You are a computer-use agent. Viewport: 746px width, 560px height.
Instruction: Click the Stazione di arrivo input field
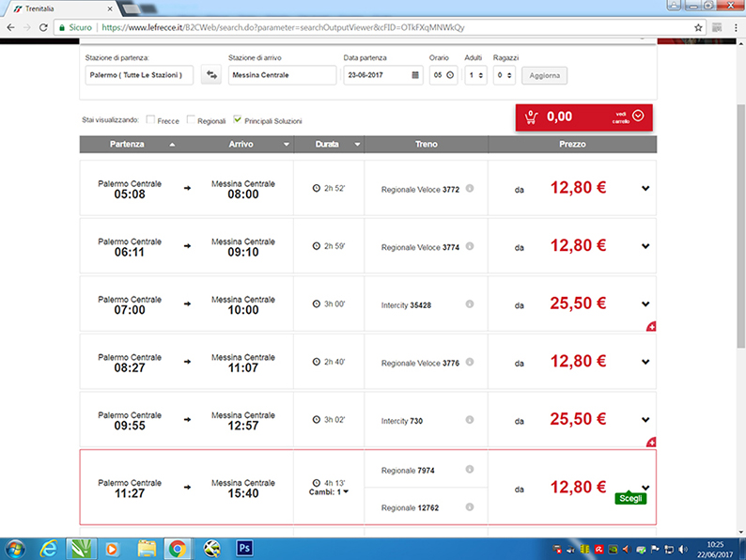(x=282, y=75)
